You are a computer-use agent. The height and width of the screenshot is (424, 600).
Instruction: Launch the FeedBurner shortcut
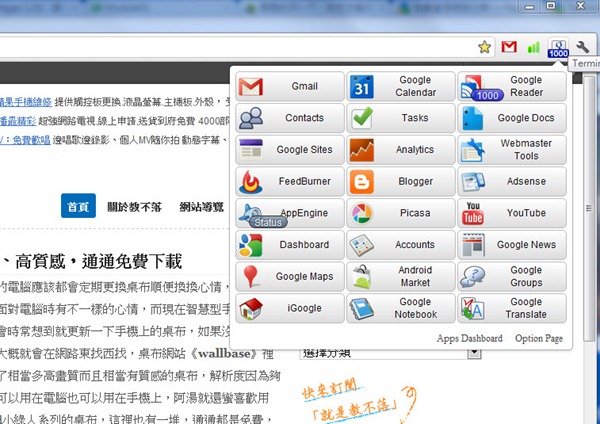point(290,181)
